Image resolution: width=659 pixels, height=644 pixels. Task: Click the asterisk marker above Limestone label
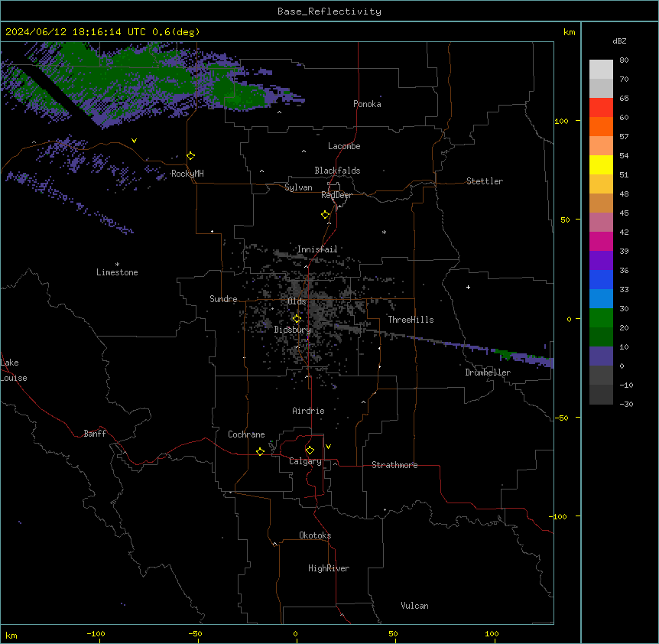[x=117, y=265]
